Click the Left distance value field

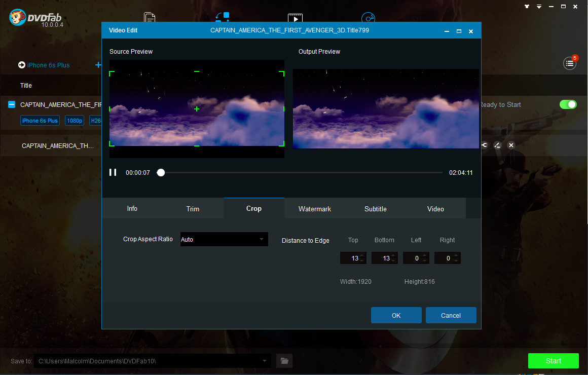click(413, 258)
